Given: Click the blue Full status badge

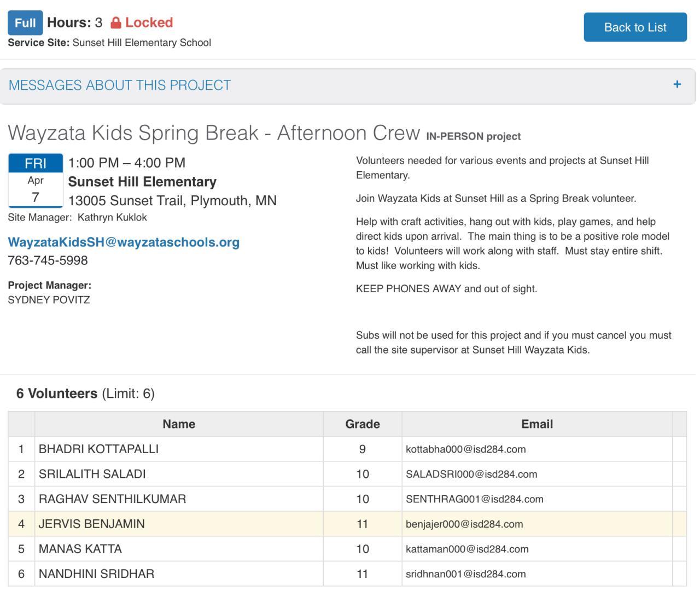Looking at the screenshot, I should pyautogui.click(x=25, y=23).
